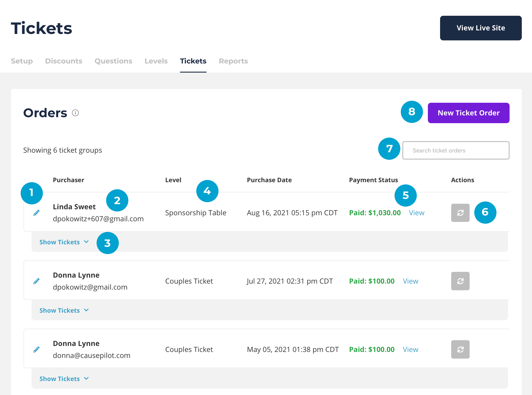This screenshot has width=532, height=395.
Task: Expand Show Tickets under Linda Sweet
Action: tap(64, 242)
